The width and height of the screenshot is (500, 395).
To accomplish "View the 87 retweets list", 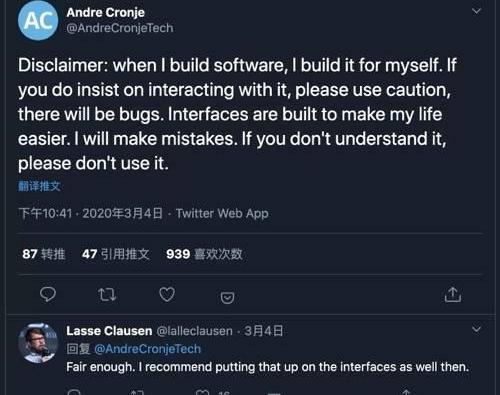I will (x=44, y=254).
